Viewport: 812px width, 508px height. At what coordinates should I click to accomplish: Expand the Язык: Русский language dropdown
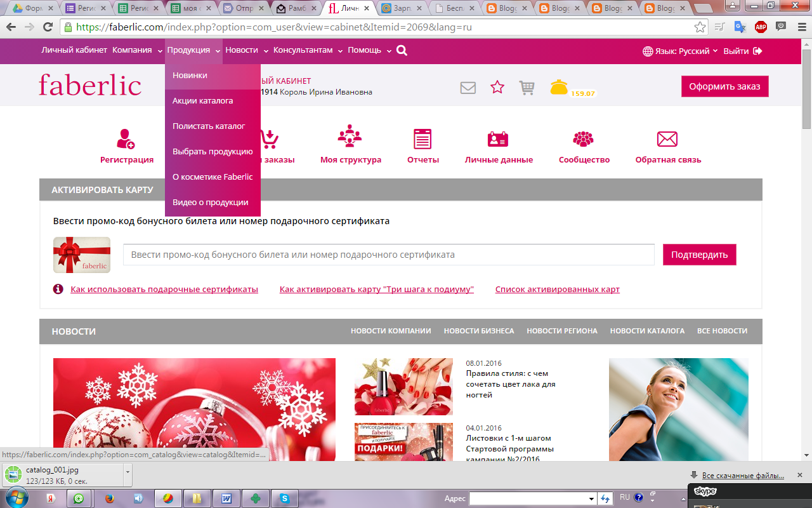click(680, 51)
